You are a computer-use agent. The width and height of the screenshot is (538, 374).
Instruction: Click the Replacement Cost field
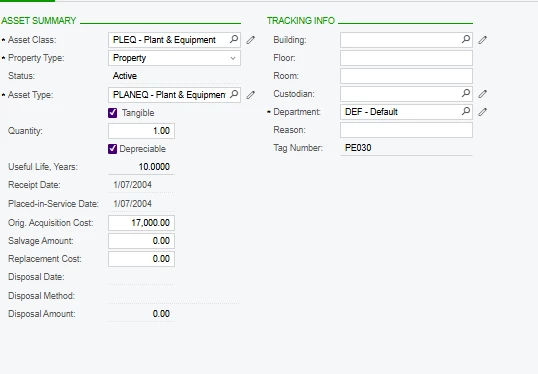coord(141,259)
